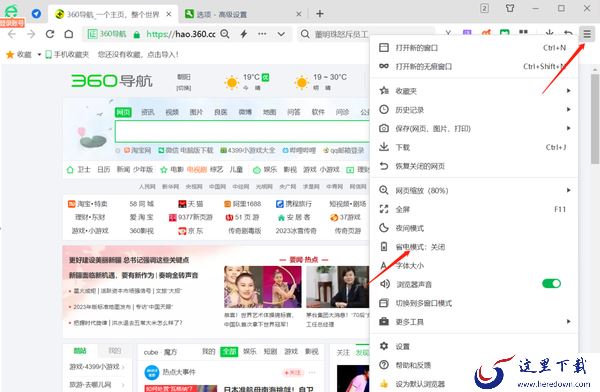Click the page vertical scrollbar
Image resolution: width=600 pixels, height=392 pixels.
tap(595, 119)
